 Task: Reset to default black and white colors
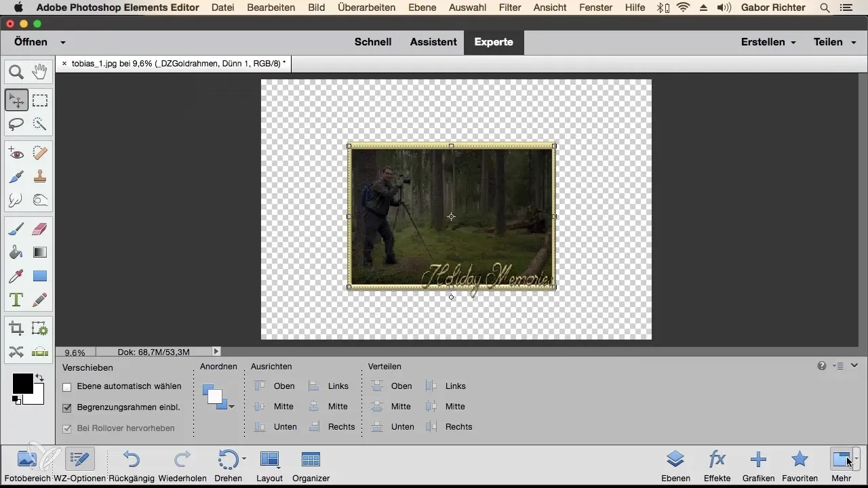pos(16,401)
